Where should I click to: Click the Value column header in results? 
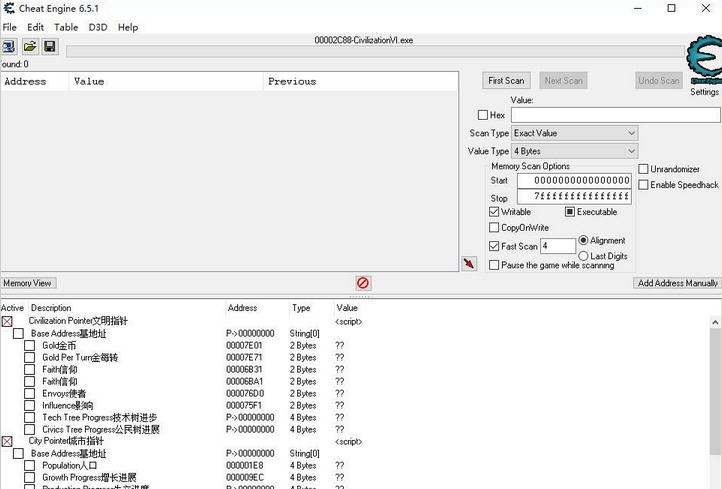[166, 82]
